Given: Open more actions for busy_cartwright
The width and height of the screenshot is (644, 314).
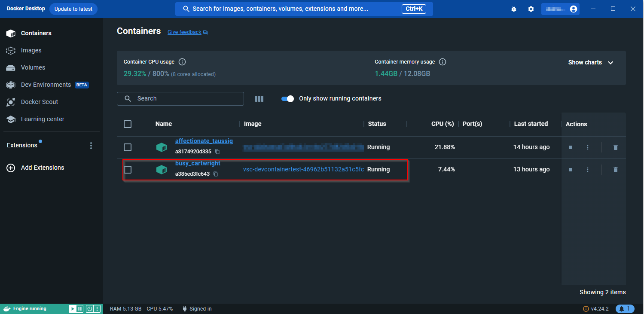Looking at the screenshot, I should (588, 170).
